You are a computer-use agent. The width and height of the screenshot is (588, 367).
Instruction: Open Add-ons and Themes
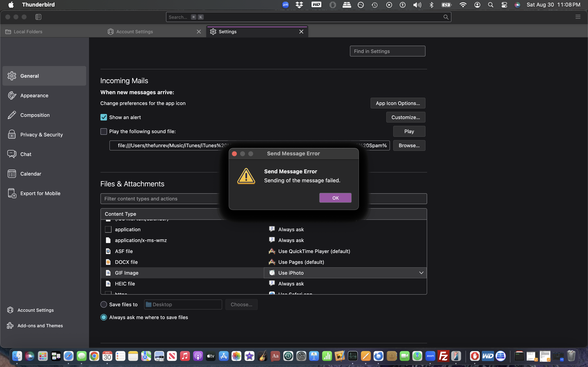[40, 325]
